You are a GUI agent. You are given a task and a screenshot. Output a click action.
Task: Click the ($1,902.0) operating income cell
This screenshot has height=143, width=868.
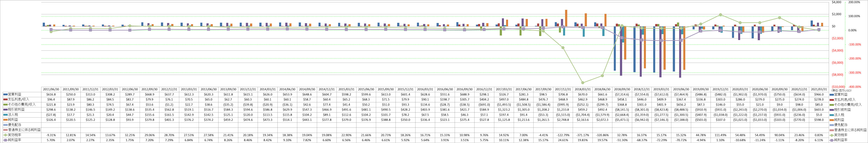click(x=740, y=95)
